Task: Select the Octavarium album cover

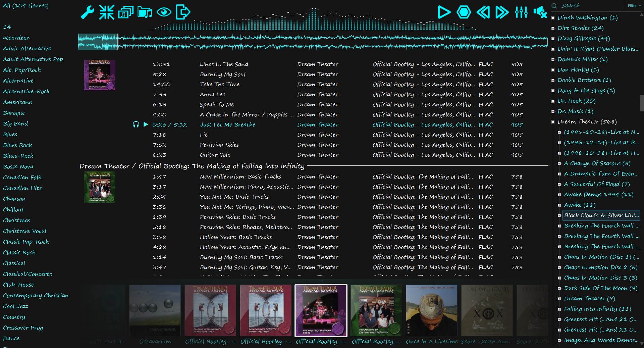Action: click(x=155, y=310)
